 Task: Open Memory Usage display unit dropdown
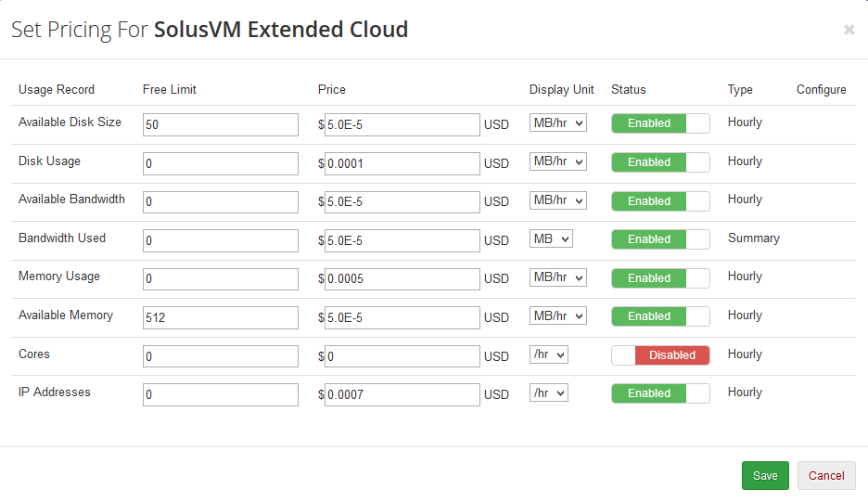[x=558, y=277]
